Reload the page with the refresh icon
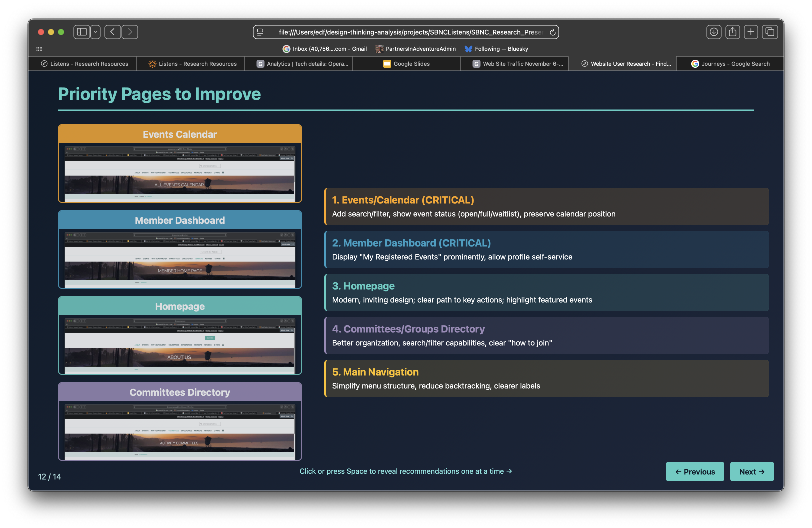Image resolution: width=812 pixels, height=528 pixels. [x=552, y=32]
